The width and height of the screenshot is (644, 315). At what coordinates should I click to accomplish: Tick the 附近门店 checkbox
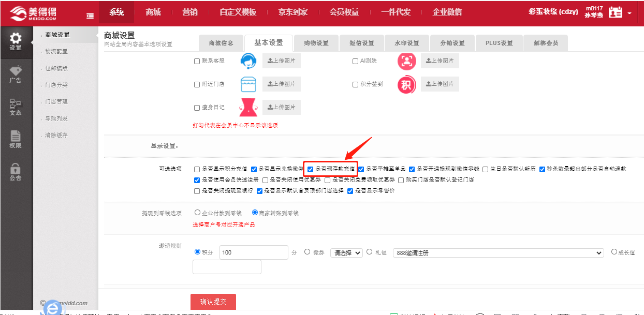point(197,85)
